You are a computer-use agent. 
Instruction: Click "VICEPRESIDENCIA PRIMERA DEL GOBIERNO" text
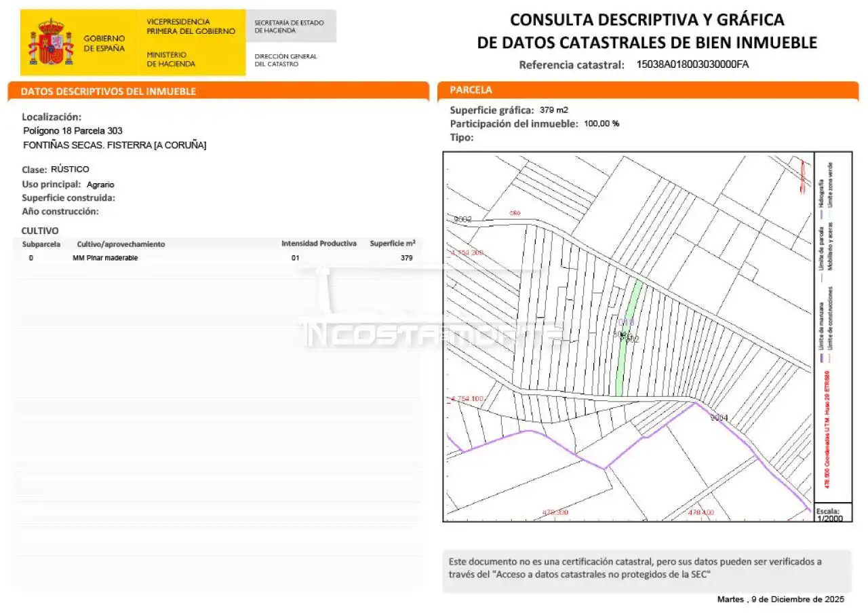click(191, 26)
